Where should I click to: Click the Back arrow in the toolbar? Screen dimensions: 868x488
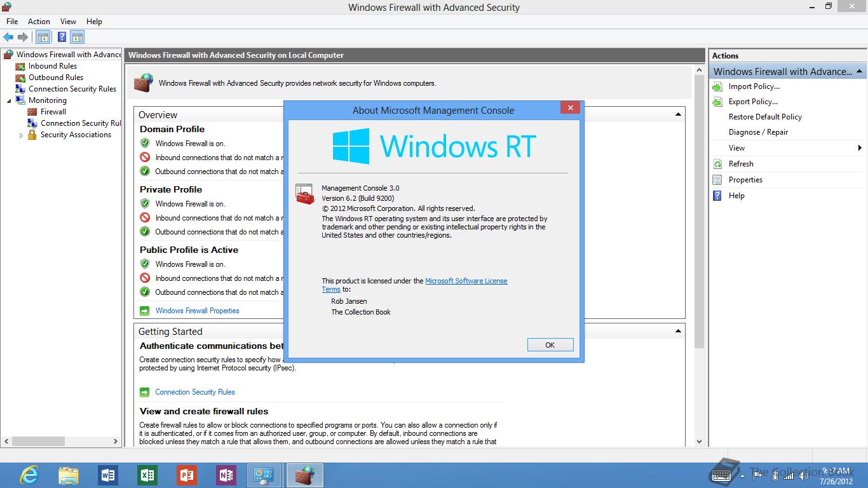click(x=8, y=37)
